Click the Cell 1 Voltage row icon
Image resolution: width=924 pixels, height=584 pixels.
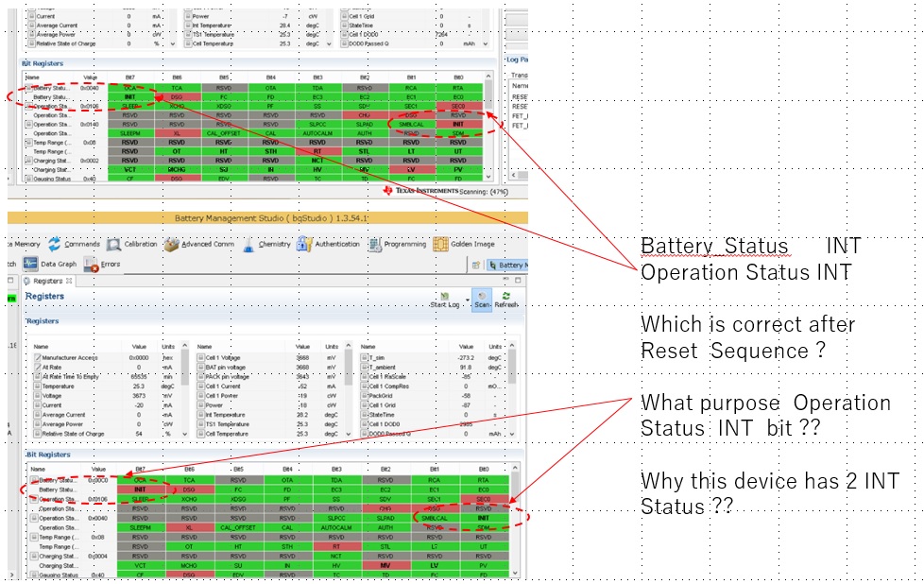point(201,358)
